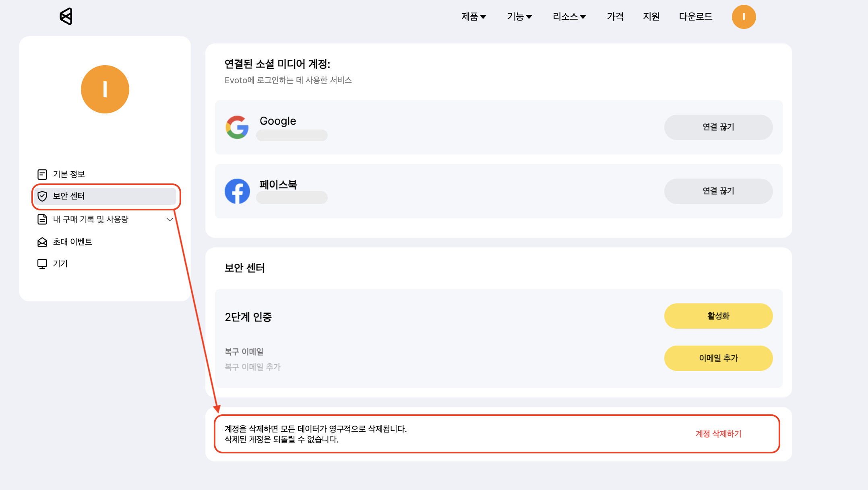Viewport: 868px width, 490px height.
Task: Open the 제품 dropdown menu
Action: coord(473,16)
